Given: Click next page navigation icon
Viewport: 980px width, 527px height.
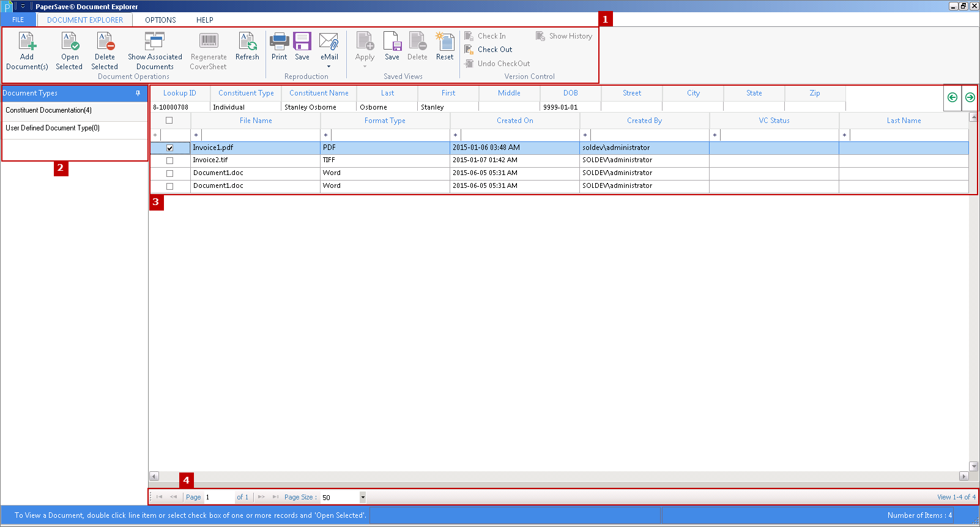Looking at the screenshot, I should pyautogui.click(x=261, y=497).
